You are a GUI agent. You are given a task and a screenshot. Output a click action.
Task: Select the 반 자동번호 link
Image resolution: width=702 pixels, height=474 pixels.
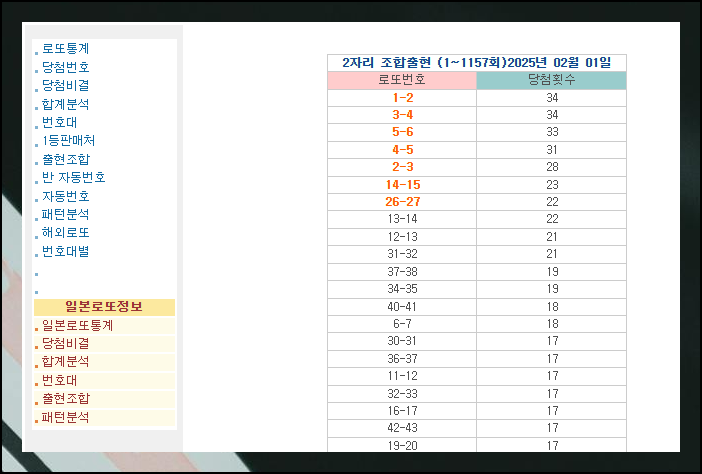pos(73,177)
